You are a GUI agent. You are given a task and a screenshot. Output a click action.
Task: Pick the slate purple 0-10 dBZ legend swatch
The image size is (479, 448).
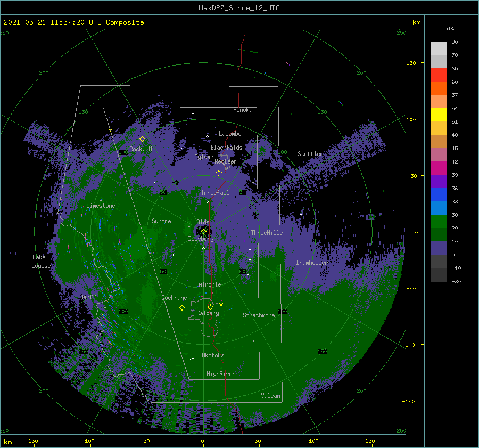point(439,248)
